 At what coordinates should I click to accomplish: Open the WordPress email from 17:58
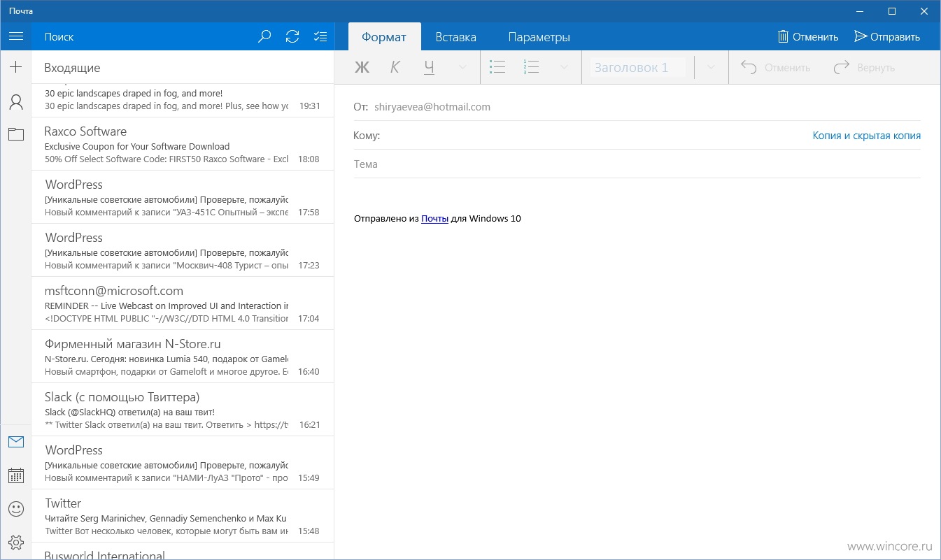pyautogui.click(x=183, y=197)
